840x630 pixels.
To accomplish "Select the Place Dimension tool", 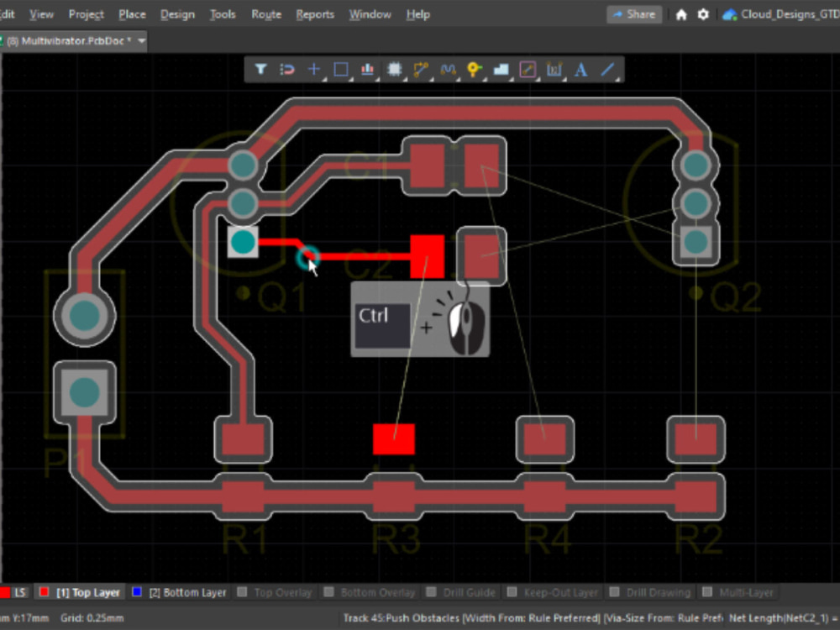I will [554, 69].
